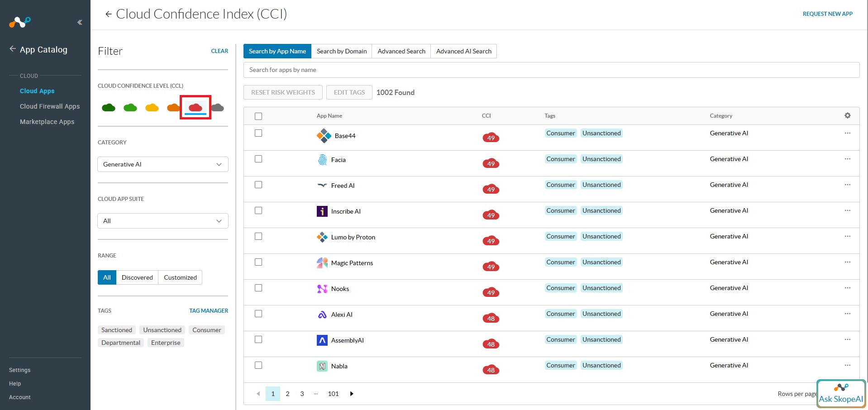868x410 pixels.
Task: Clear all filters with the Clear link
Action: (x=219, y=51)
